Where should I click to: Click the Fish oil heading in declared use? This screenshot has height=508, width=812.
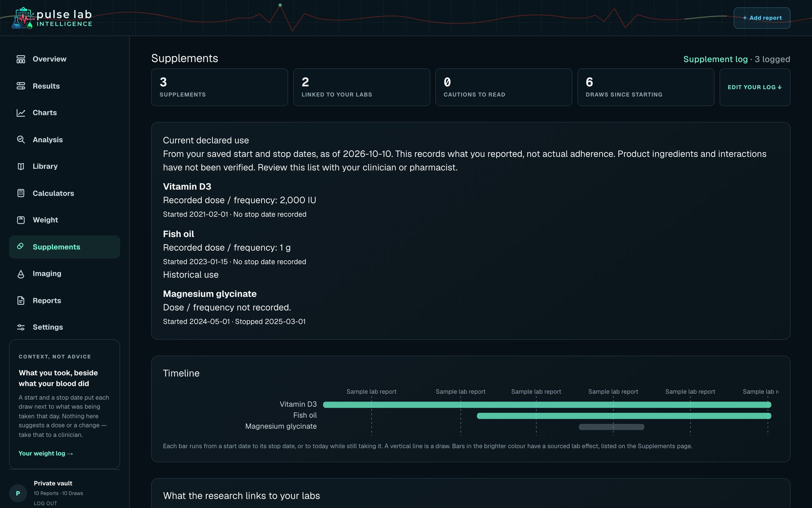pos(179,234)
